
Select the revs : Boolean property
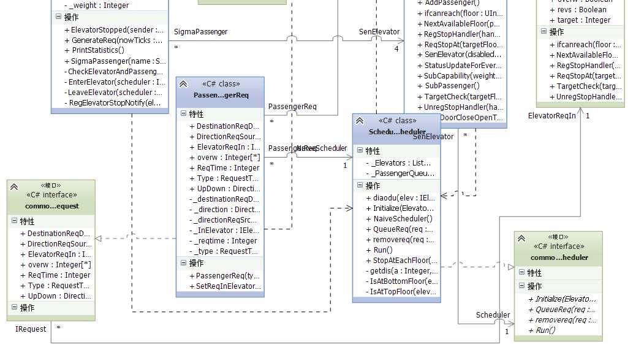[578, 10]
